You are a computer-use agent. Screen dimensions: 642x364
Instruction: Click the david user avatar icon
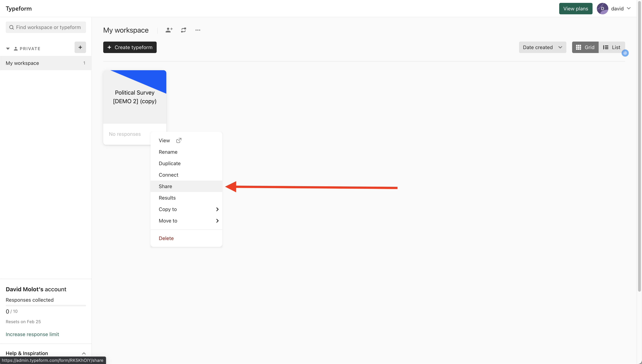click(602, 8)
